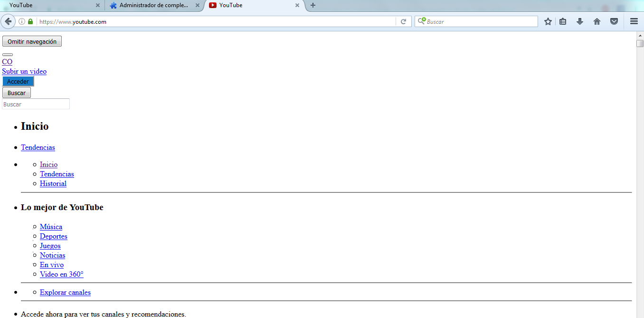Click the search engine magnifier icon
Viewport: 644px width, 318px height.
(x=421, y=21)
